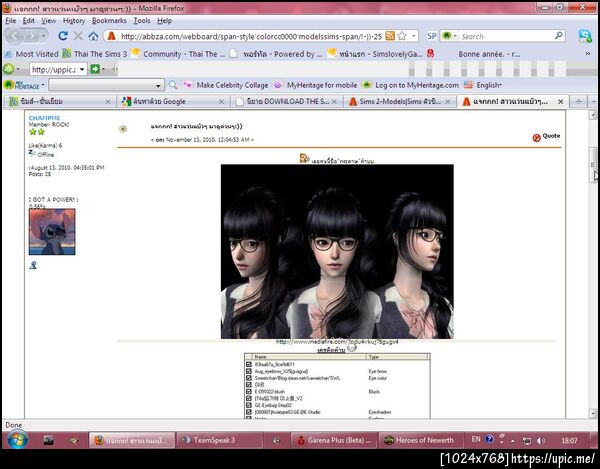Image resolution: width=600 pixels, height=469 pixels.
Task: Open the Skype toolbar icon
Action: (585, 36)
